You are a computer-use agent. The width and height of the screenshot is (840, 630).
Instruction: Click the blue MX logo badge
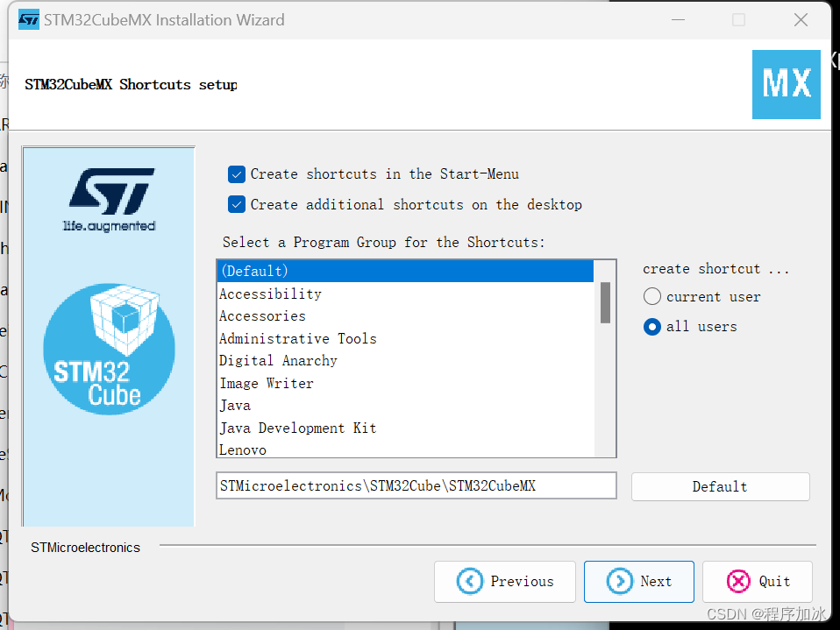click(786, 85)
